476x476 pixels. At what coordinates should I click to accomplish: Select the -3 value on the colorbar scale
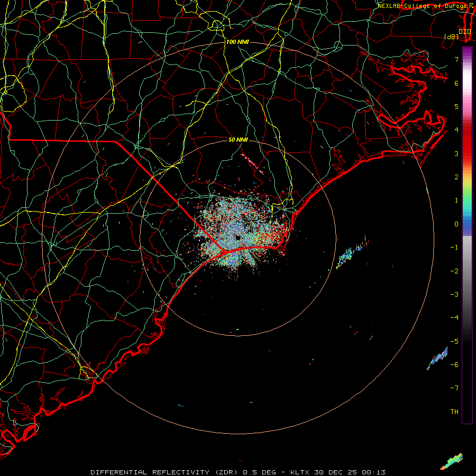454,295
